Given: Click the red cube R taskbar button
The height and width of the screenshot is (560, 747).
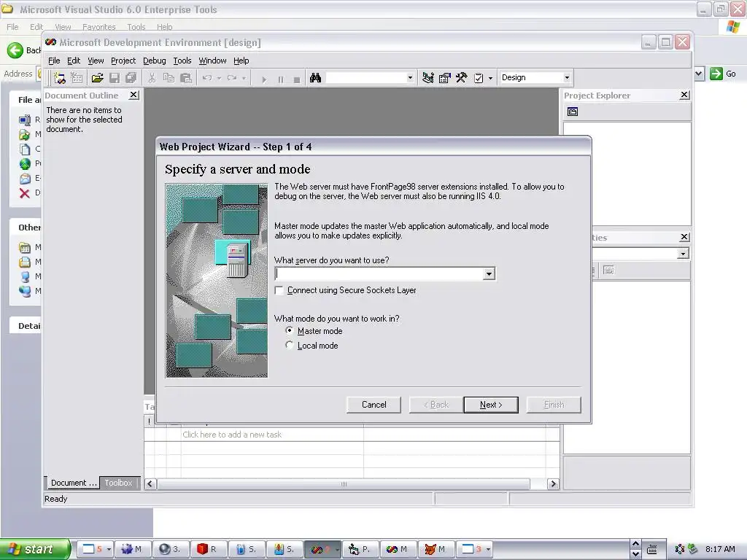Looking at the screenshot, I should point(207,549).
